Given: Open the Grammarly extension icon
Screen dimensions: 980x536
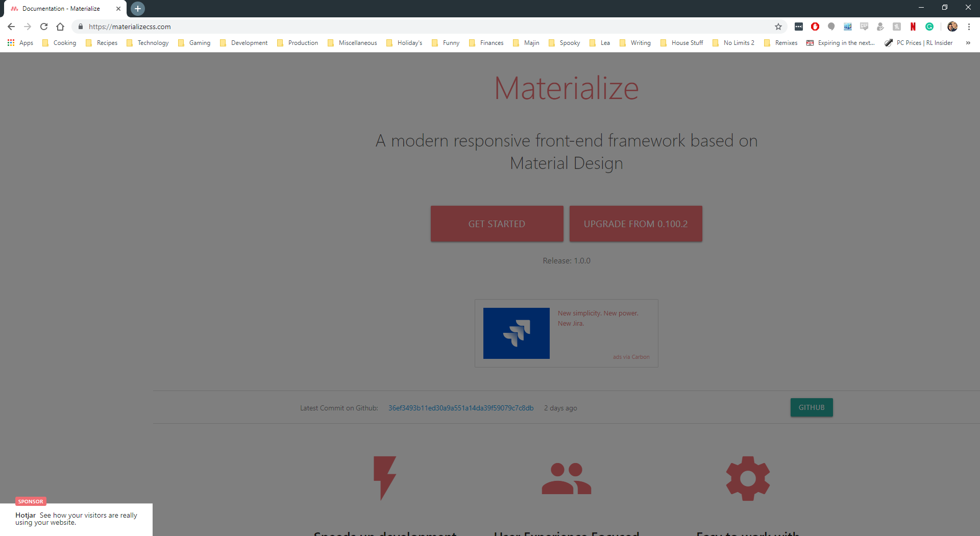Looking at the screenshot, I should pos(929,27).
